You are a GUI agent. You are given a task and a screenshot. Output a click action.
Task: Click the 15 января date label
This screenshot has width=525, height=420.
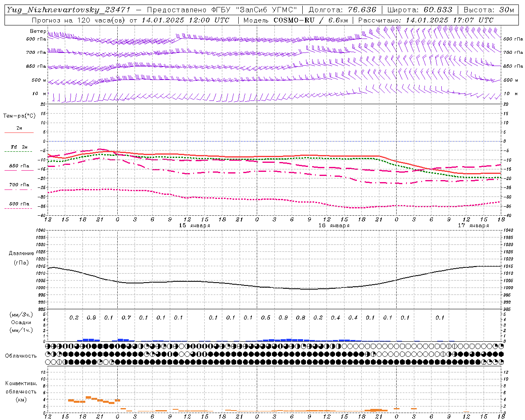pos(195,226)
